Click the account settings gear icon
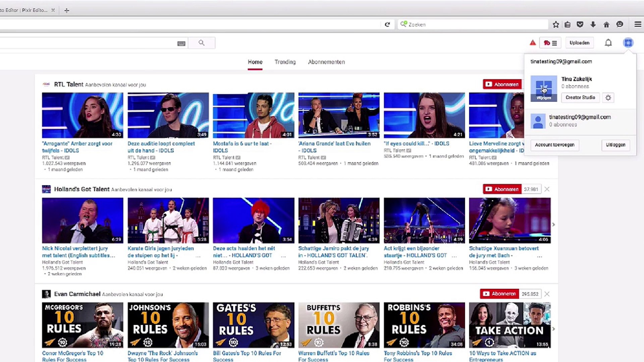The width and height of the screenshot is (644, 362). coord(608,98)
